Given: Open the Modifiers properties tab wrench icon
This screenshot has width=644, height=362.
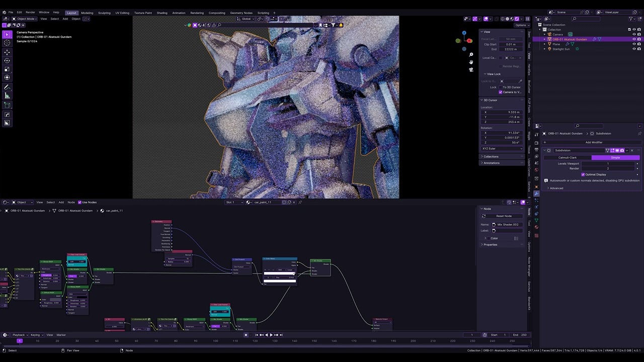Looking at the screenshot, I should pyautogui.click(x=536, y=194).
